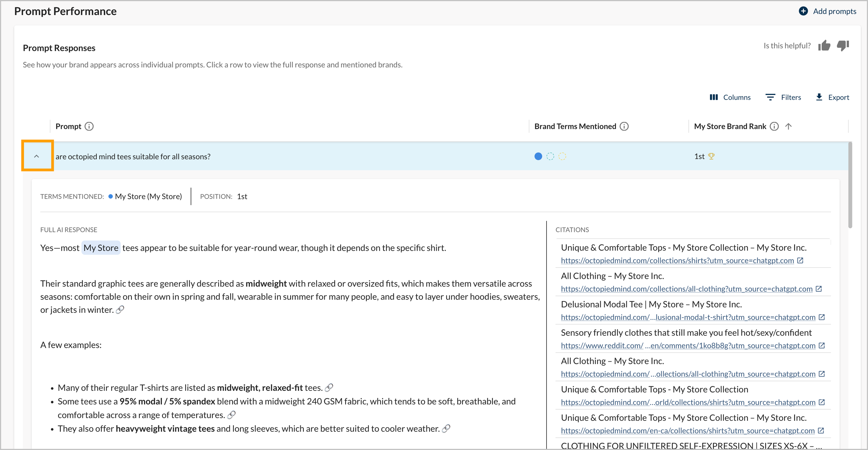Image resolution: width=868 pixels, height=450 pixels.
Task: Click info icon beside Brand Terms Mentioned
Action: click(x=624, y=127)
